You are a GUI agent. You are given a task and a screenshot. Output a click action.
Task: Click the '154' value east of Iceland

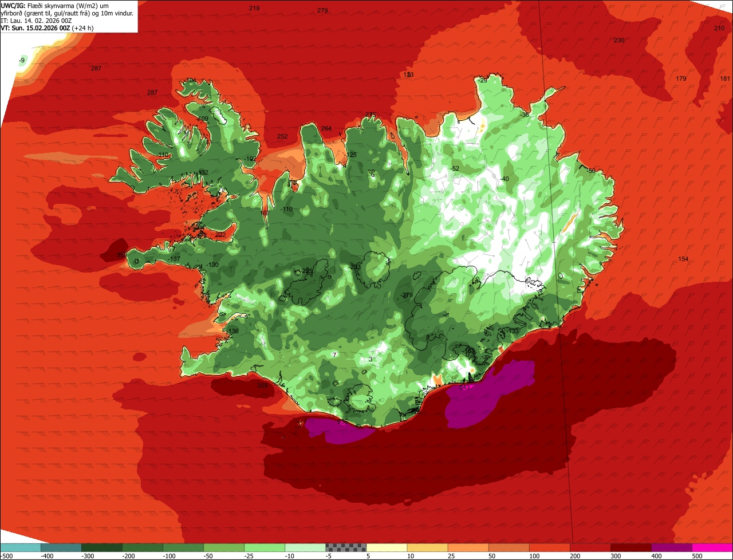(x=683, y=259)
